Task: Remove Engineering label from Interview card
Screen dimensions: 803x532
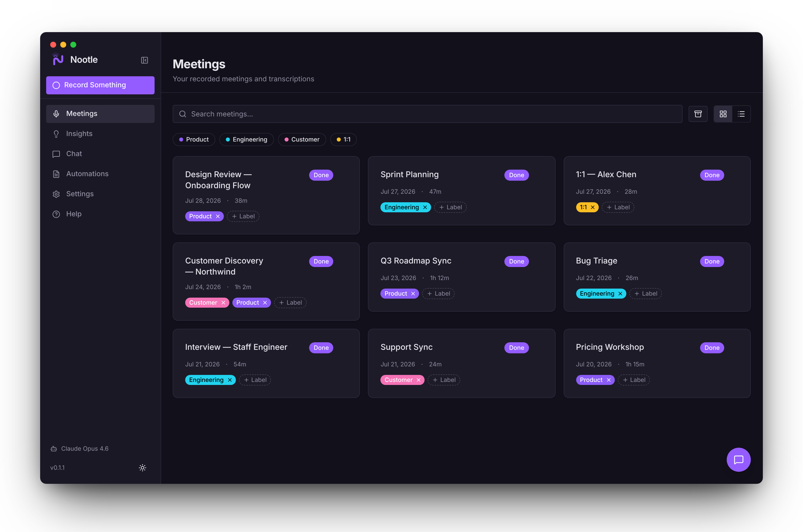Action: pos(230,380)
